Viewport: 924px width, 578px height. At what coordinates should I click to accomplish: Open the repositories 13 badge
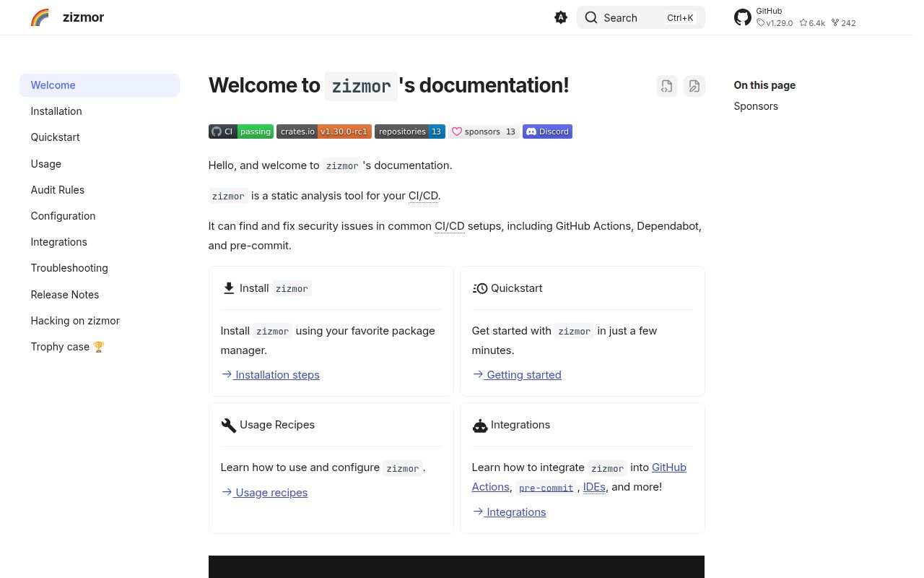(410, 131)
